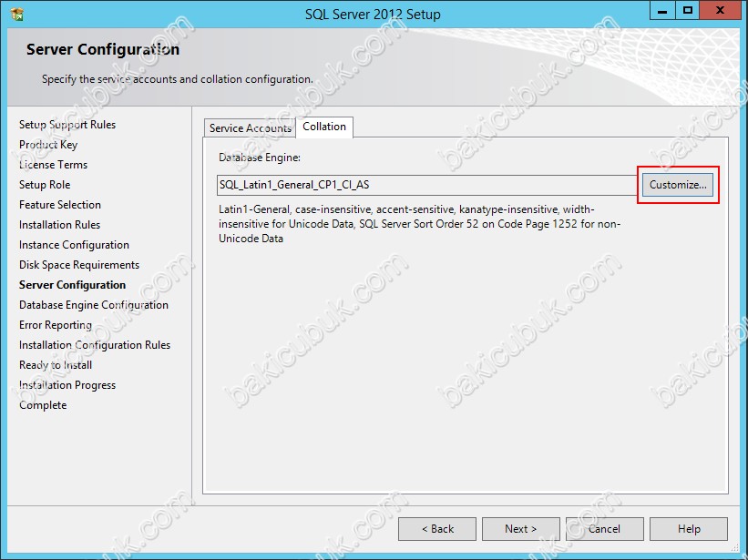Select Complete step in sidebar
Image resolution: width=748 pixels, height=560 pixels.
[43, 405]
